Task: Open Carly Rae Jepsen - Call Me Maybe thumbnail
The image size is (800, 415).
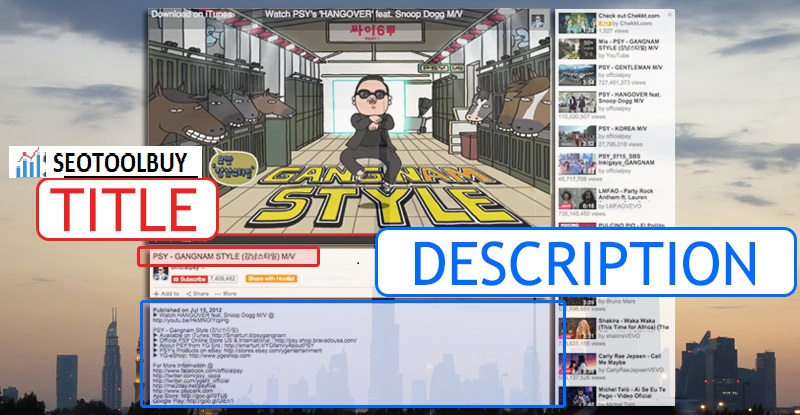Action: click(577, 363)
